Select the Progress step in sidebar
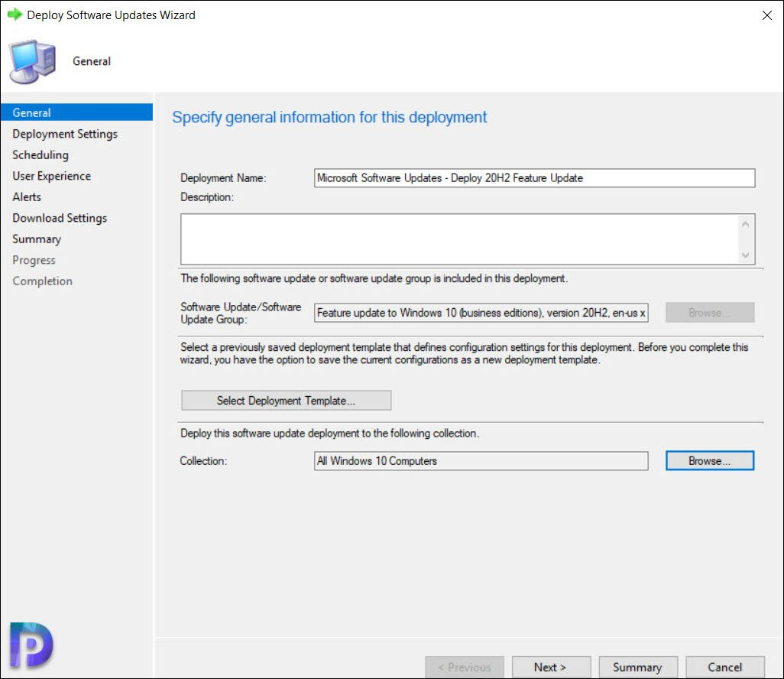This screenshot has width=784, height=679. point(34,260)
